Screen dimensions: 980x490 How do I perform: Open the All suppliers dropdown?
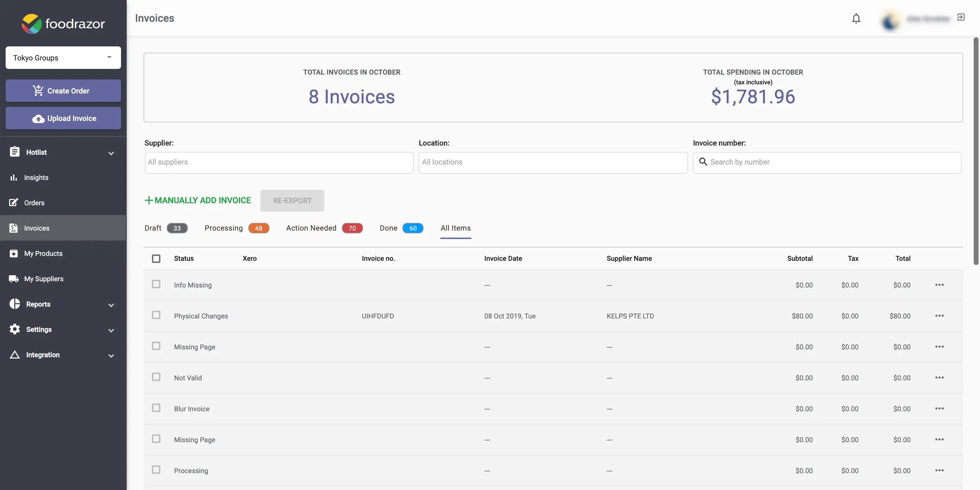click(279, 163)
